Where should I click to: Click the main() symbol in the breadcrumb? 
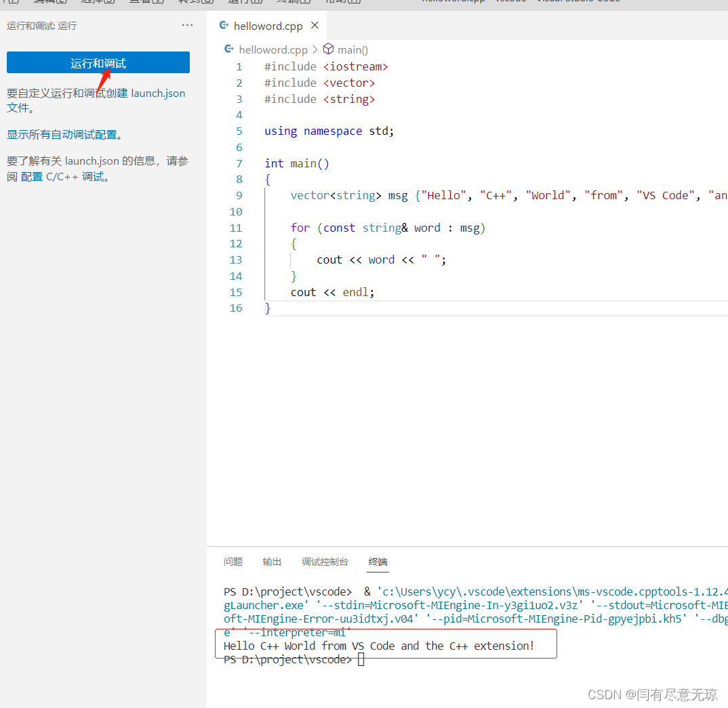pyautogui.click(x=352, y=49)
